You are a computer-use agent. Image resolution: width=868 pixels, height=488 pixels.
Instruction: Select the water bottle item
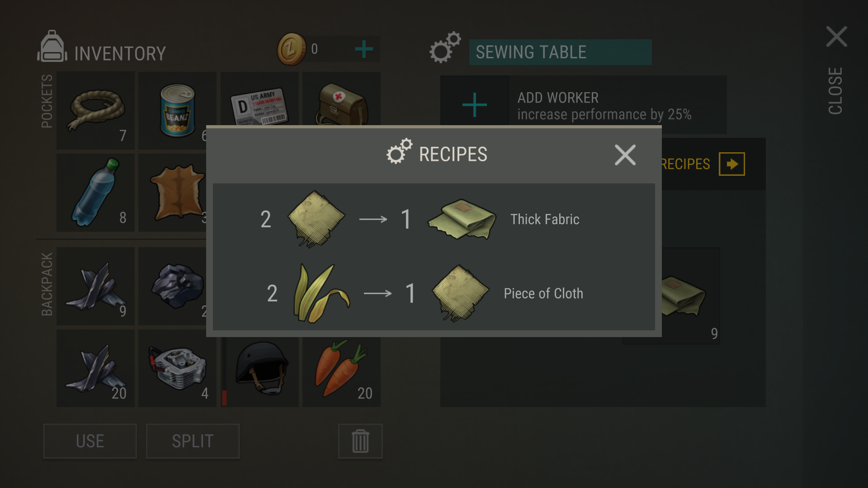(x=95, y=192)
